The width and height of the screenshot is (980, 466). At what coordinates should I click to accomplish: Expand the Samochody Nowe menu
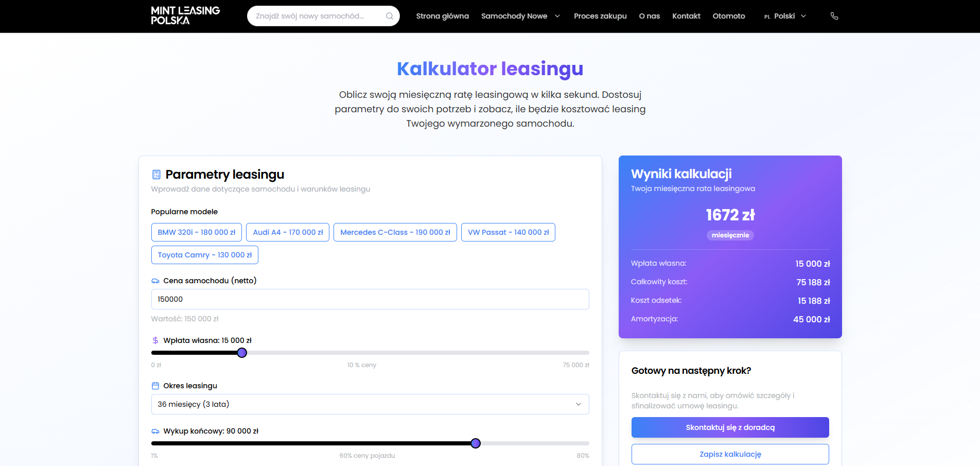520,16
